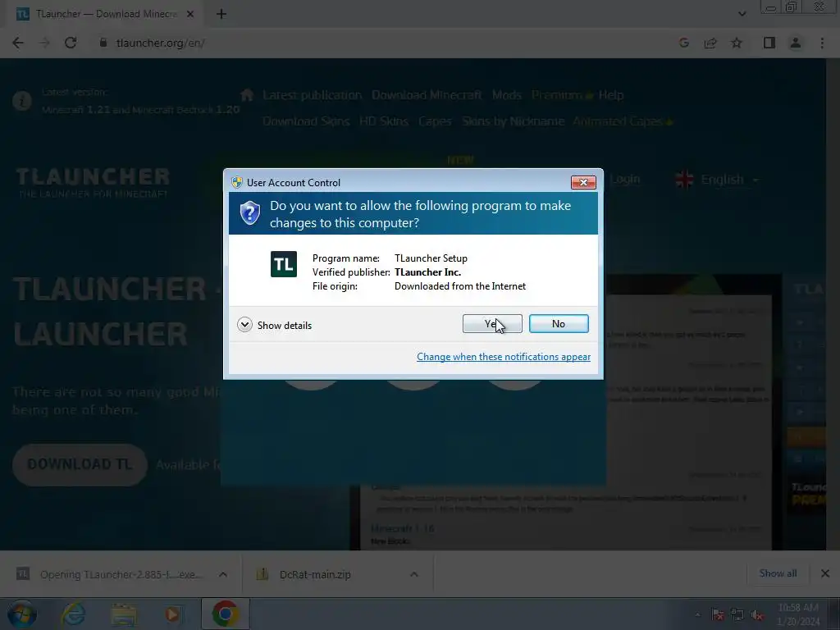Open the Download Skins menu item
The width and height of the screenshot is (840, 630).
306,121
